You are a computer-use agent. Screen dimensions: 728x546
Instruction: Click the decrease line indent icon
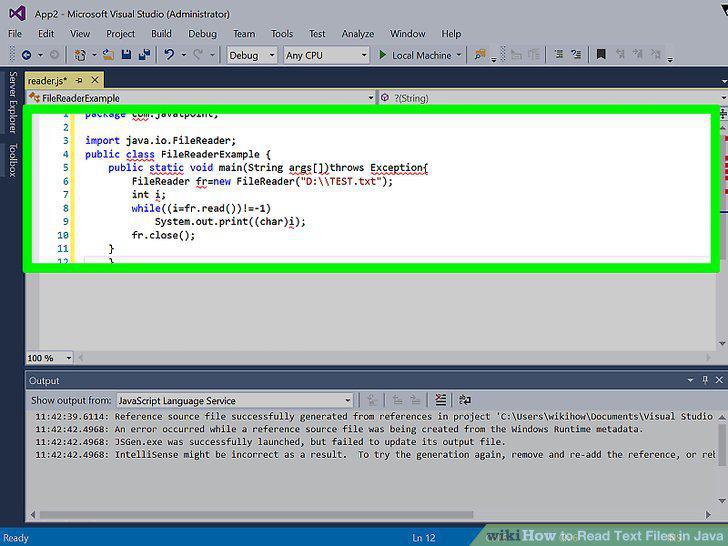[516, 55]
